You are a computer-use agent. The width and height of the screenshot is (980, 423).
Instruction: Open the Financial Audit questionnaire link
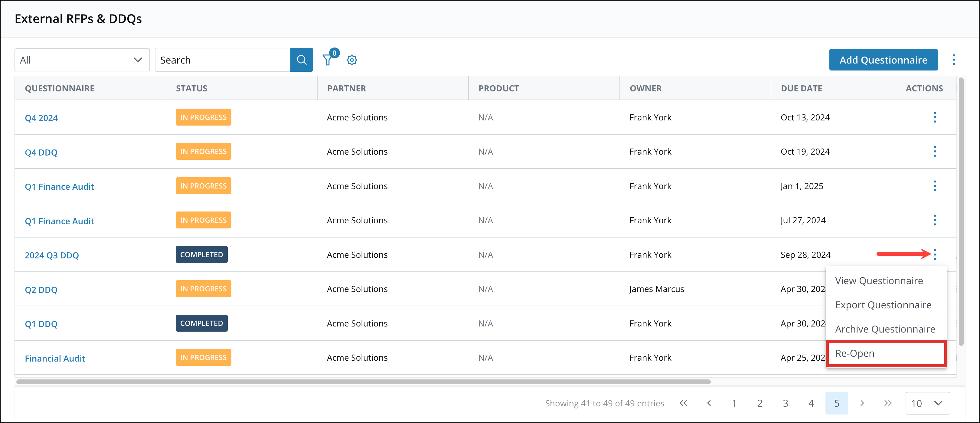55,358
